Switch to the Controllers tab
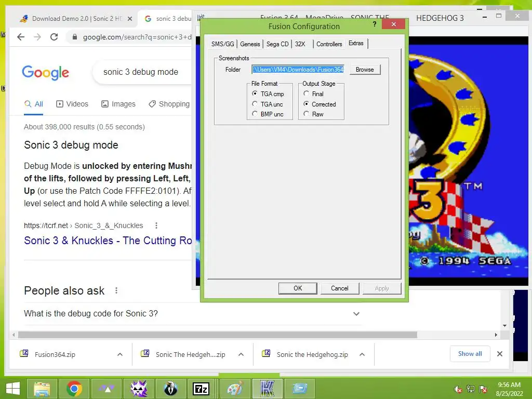The image size is (532, 399). tap(329, 44)
